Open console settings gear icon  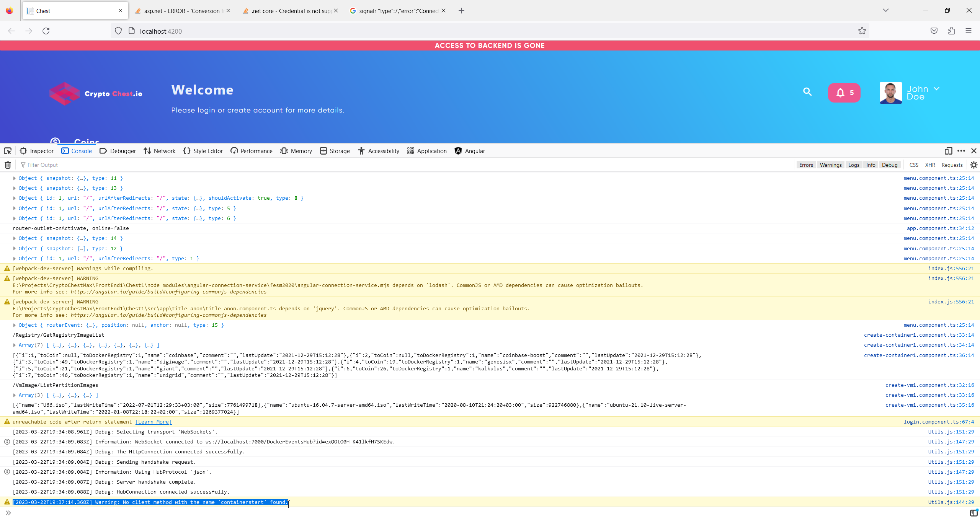pyautogui.click(x=973, y=165)
